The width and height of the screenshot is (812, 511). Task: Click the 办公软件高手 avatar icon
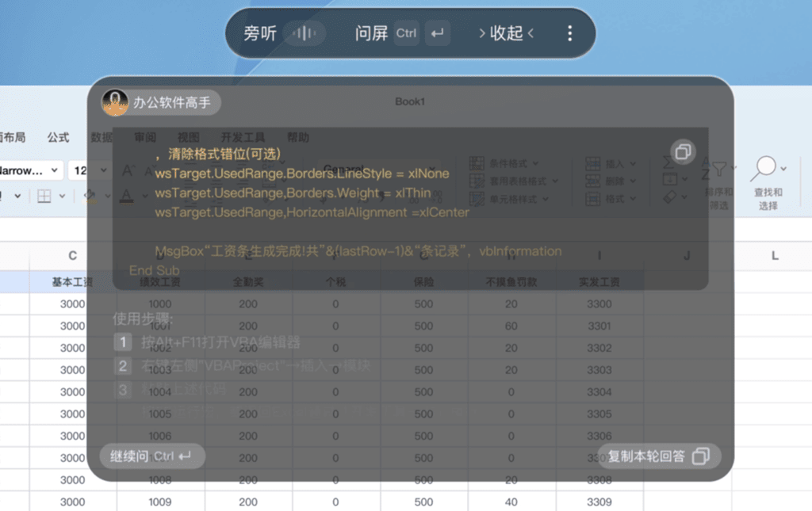115,102
